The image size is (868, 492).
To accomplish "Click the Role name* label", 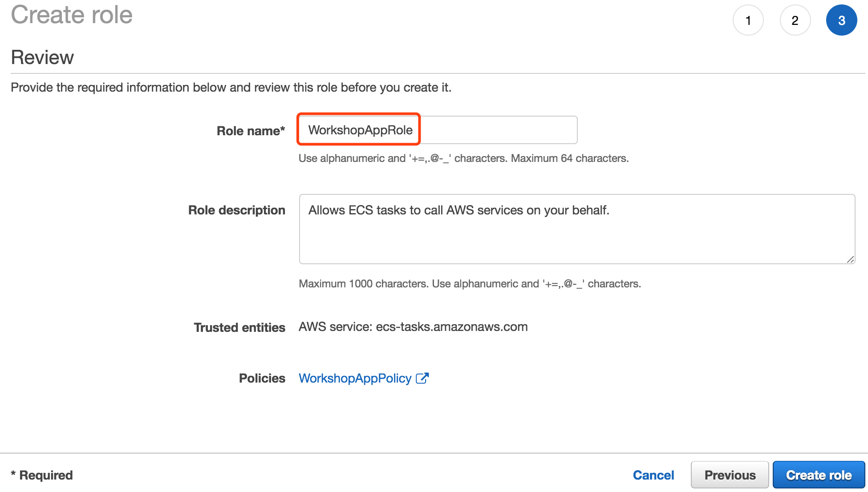I will tap(251, 131).
